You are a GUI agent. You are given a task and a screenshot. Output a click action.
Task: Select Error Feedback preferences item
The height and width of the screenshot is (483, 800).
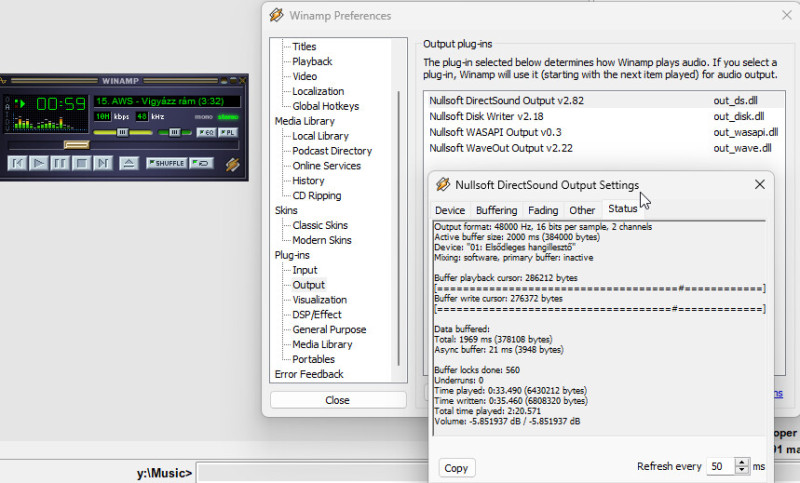(309, 374)
